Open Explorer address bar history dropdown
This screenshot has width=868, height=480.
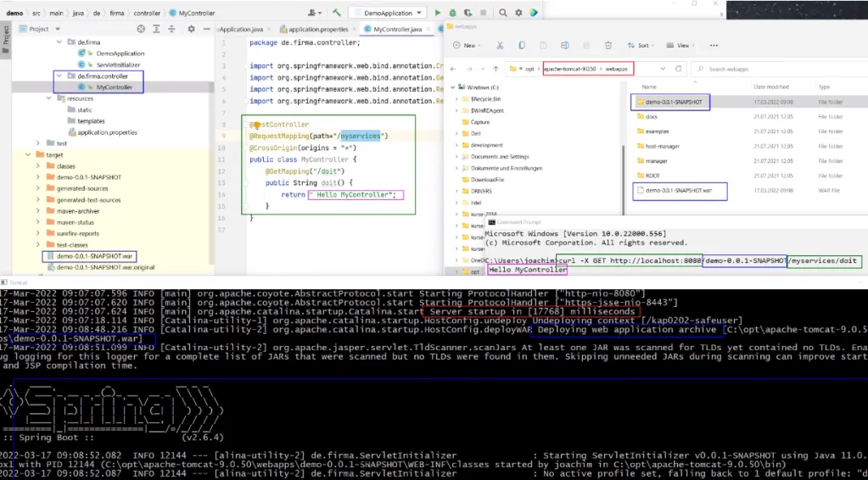(663, 70)
